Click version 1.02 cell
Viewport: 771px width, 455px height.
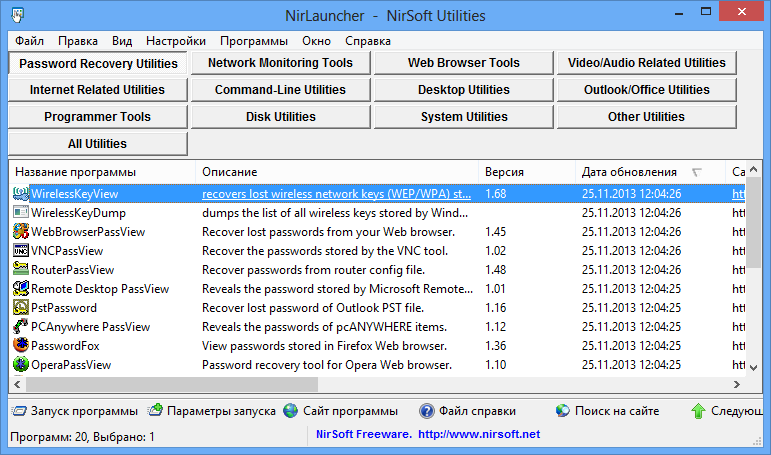[x=496, y=251]
